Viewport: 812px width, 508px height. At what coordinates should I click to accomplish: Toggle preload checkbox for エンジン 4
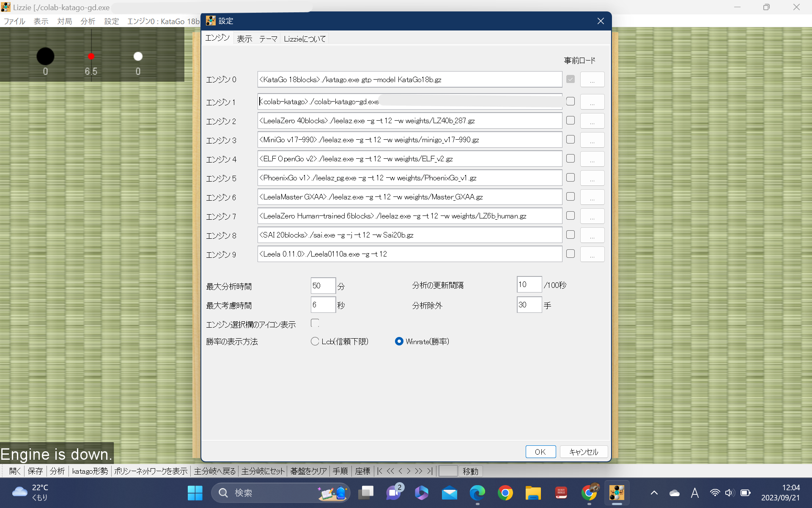[571, 158]
